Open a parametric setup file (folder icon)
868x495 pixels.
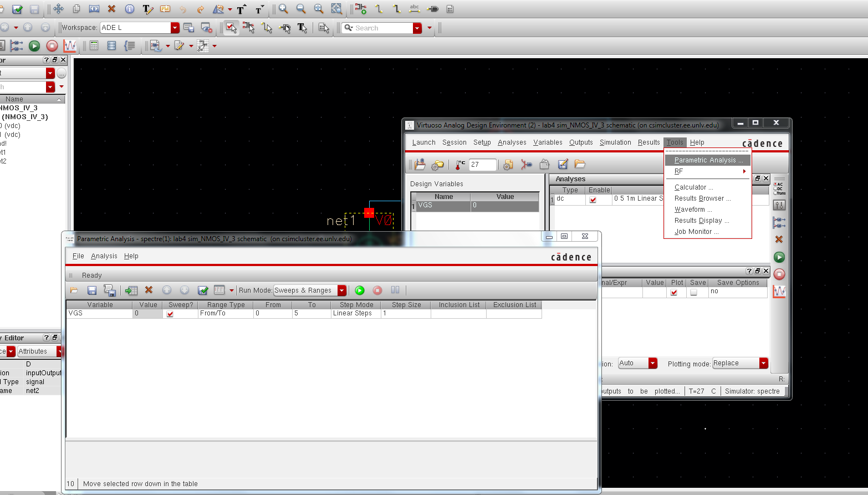pyautogui.click(x=74, y=290)
